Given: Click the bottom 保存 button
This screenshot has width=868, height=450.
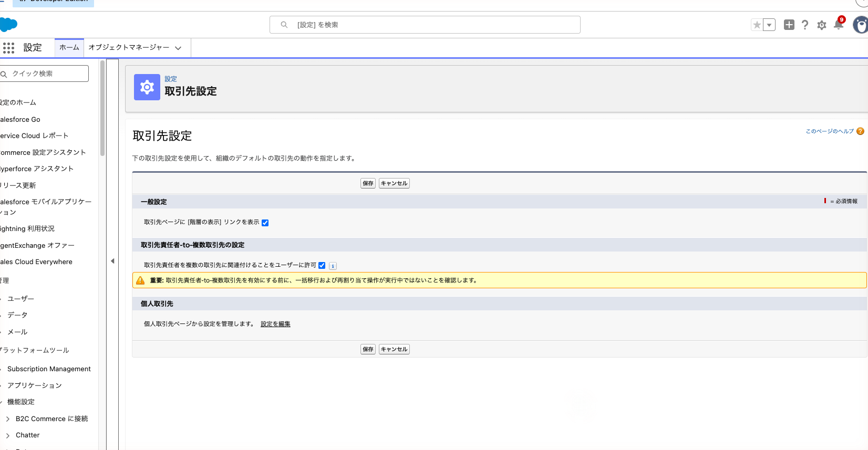Looking at the screenshot, I should tap(368, 349).
